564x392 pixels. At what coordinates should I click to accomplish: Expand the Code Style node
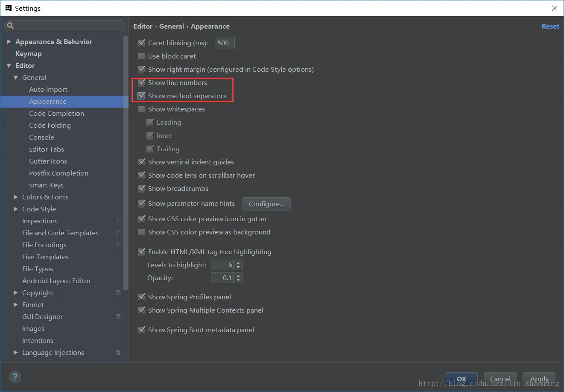(16, 209)
